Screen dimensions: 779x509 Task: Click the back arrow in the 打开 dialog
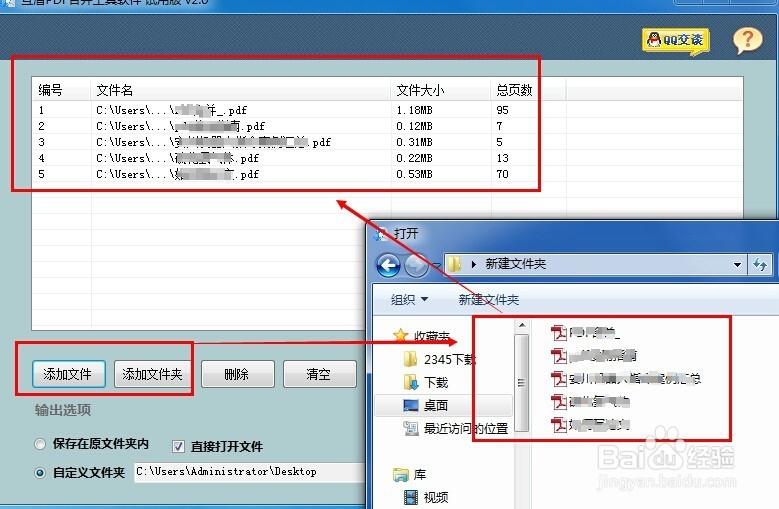click(x=389, y=265)
